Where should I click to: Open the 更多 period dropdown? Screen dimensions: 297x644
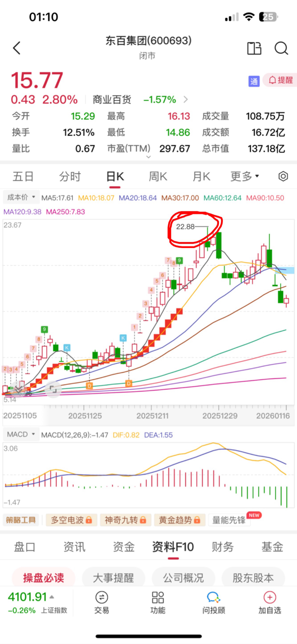[245, 176]
